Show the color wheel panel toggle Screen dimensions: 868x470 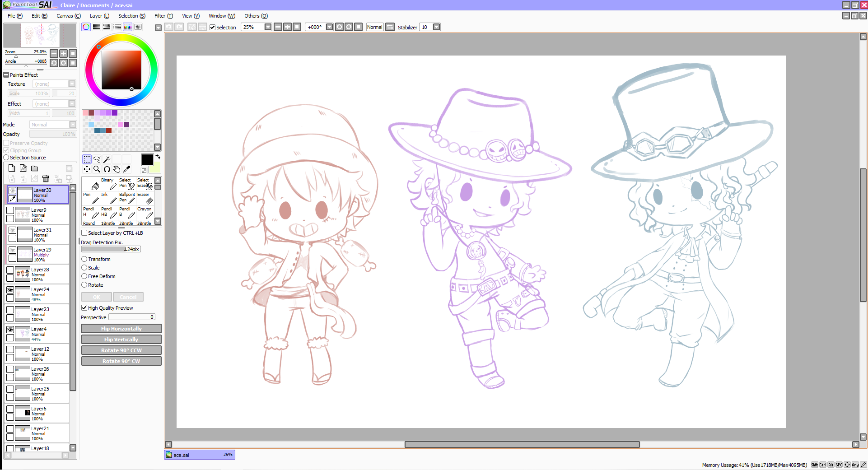point(86,27)
